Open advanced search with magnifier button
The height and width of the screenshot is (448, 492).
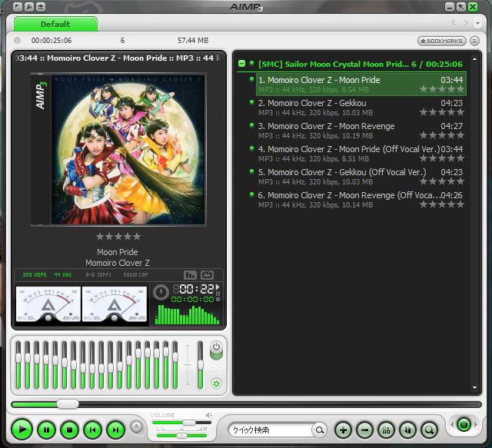429,430
